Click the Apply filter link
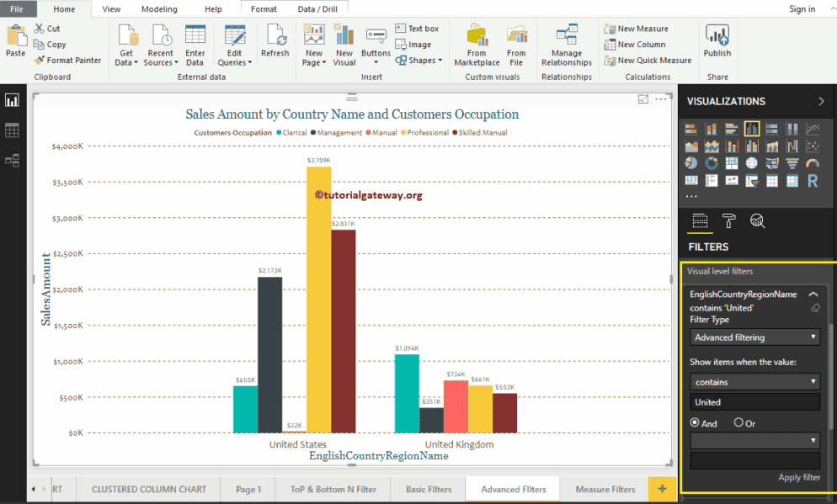Viewport: 837px width, 504px height. (799, 477)
